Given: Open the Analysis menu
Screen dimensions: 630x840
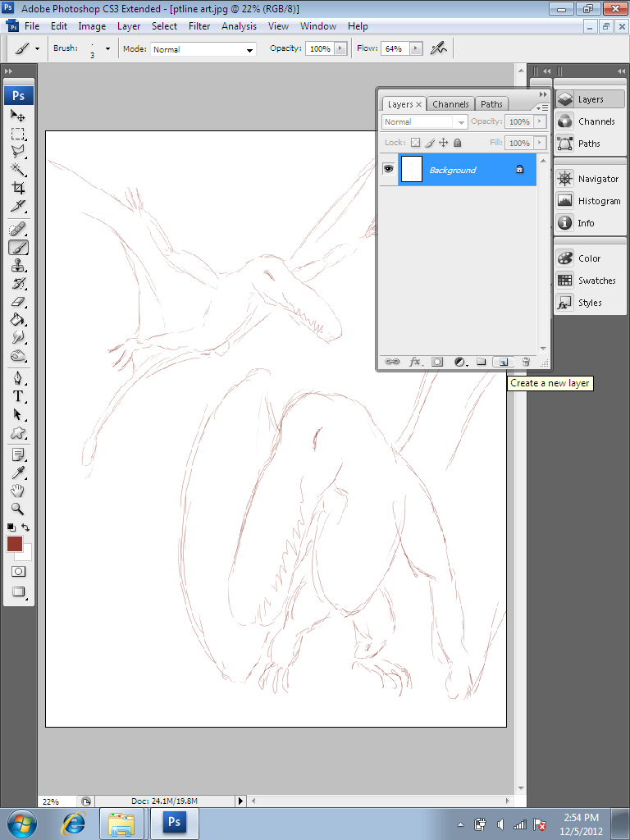Looking at the screenshot, I should click(239, 26).
